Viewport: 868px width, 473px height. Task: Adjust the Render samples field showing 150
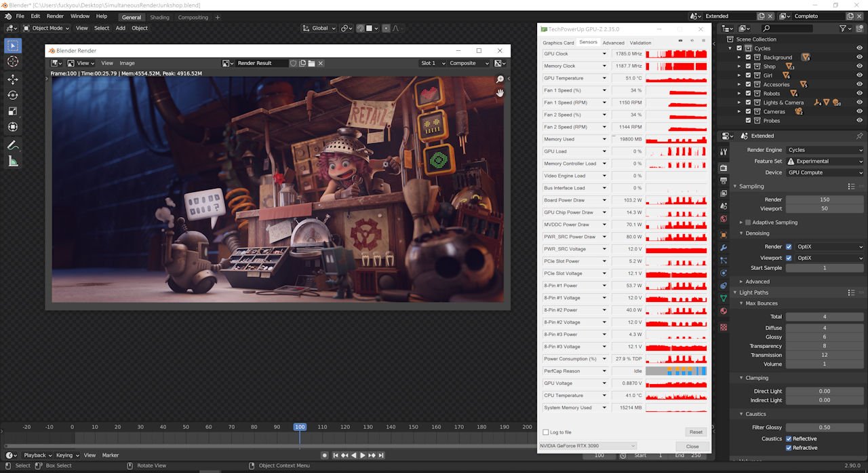click(x=825, y=200)
